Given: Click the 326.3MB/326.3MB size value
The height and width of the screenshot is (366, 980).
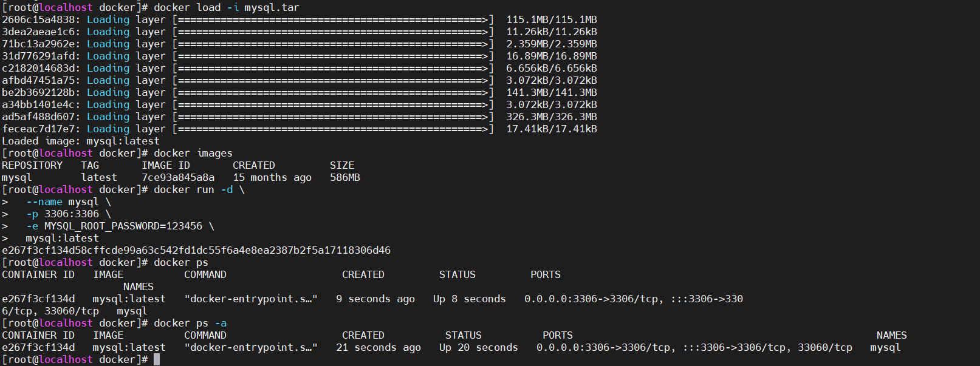Looking at the screenshot, I should click(x=552, y=117).
